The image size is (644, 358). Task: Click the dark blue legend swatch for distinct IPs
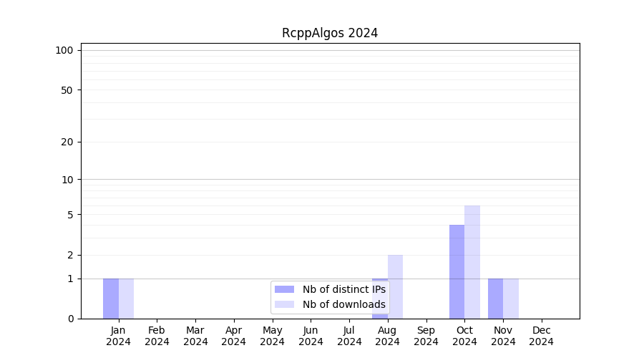click(x=284, y=289)
